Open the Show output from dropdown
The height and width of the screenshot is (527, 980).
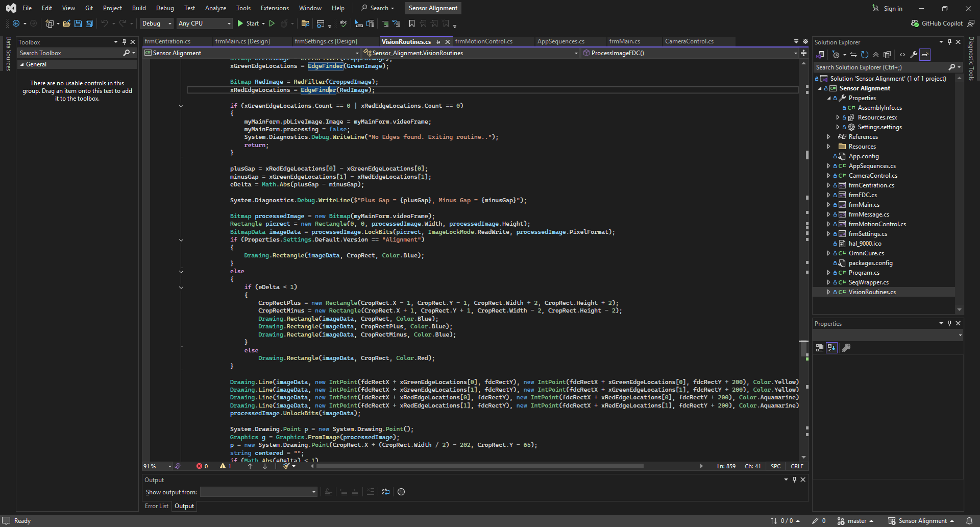click(259, 492)
